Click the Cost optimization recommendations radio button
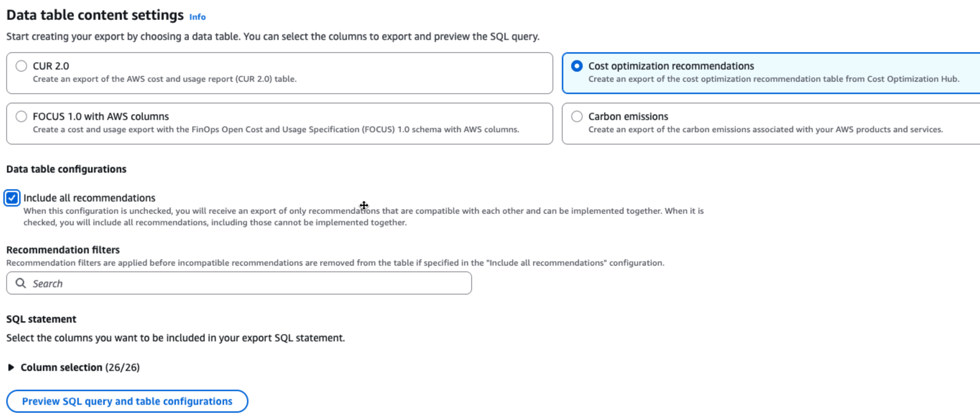Screen dimensions: 980x420 click(x=577, y=66)
